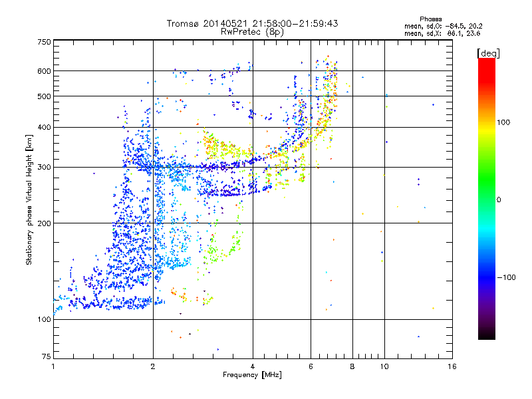Click the 'mean, sd,O: -84.5, 20.2' line
The width and height of the screenshot is (532, 399).
443,26
